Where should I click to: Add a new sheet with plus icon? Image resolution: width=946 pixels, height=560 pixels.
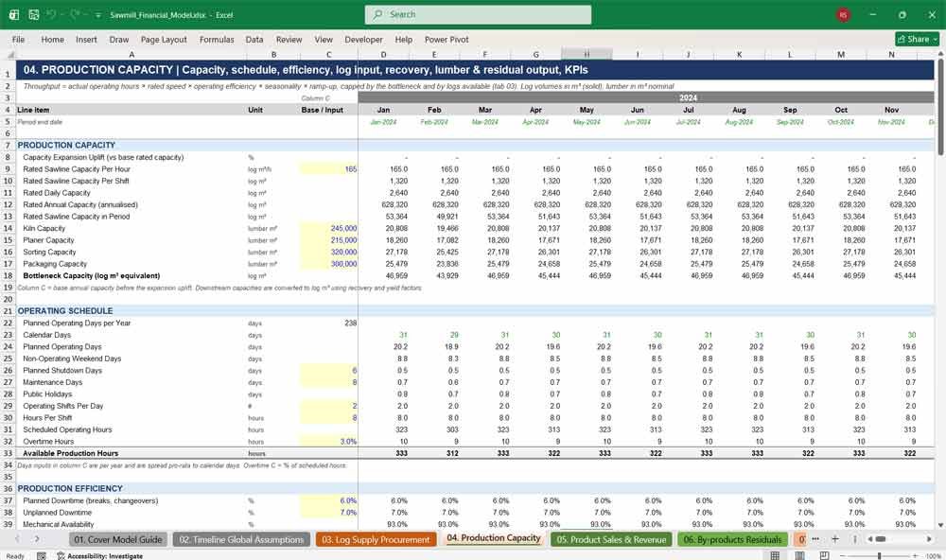[835, 539]
